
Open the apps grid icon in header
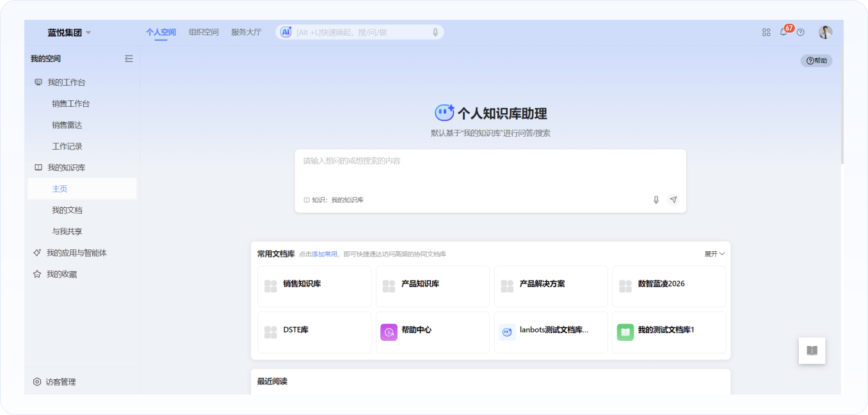[x=766, y=32]
